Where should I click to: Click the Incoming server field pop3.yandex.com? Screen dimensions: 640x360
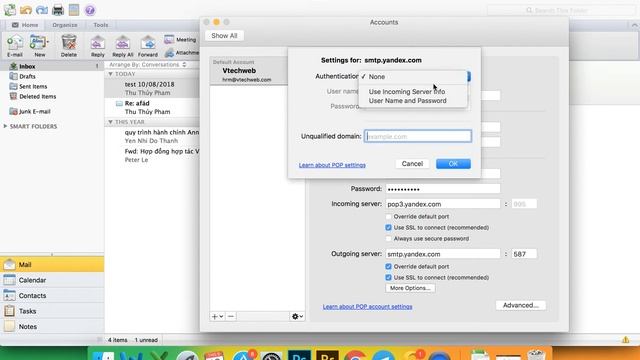(442, 204)
